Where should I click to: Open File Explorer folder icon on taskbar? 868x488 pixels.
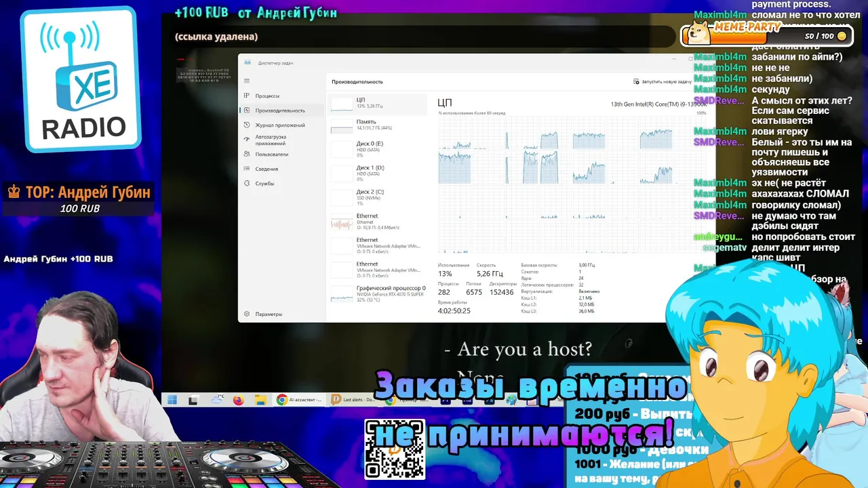coord(260,400)
